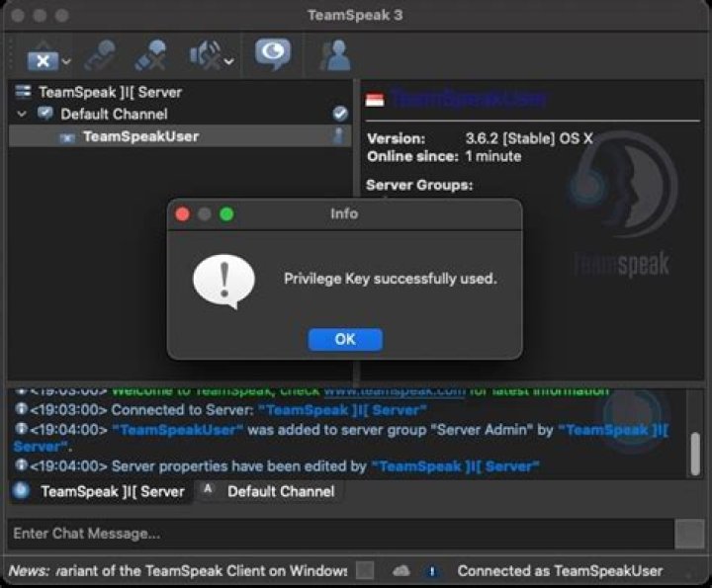The image size is (712, 588).
Task: Click the '1 minute' online duration value
Action: 493,156
